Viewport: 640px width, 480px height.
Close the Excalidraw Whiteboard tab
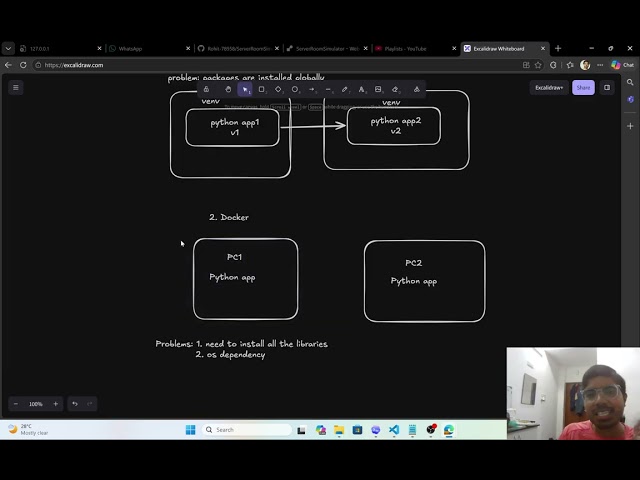[x=543, y=49]
